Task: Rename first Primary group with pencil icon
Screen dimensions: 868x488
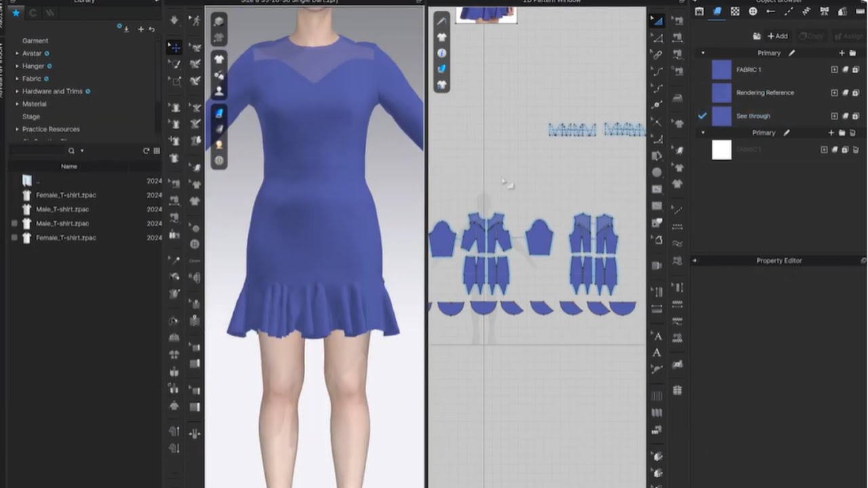Action: 792,53
